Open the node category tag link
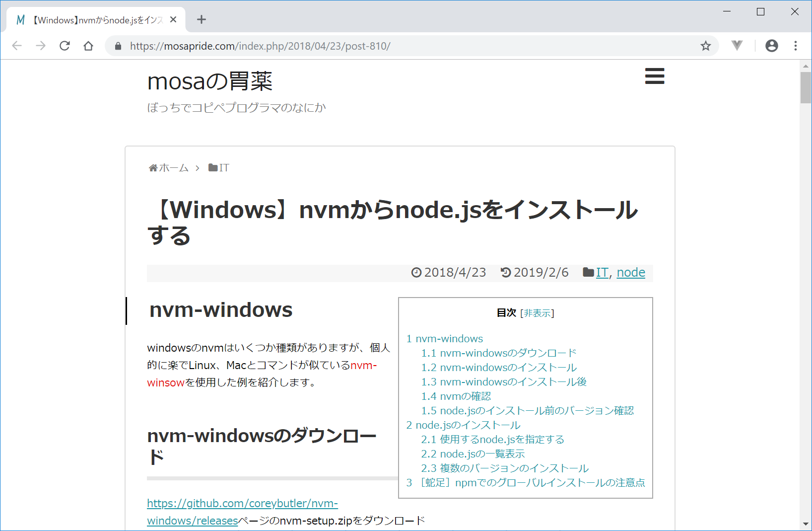This screenshot has width=812, height=531. tap(630, 273)
